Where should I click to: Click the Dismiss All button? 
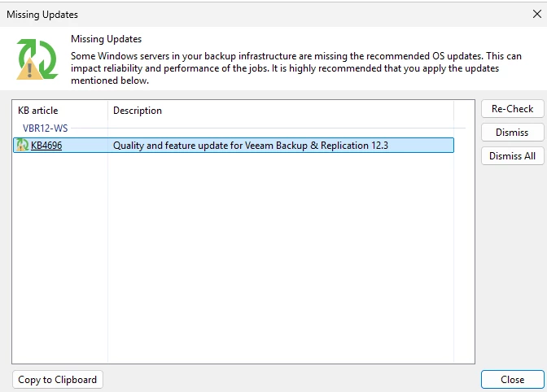pos(512,156)
